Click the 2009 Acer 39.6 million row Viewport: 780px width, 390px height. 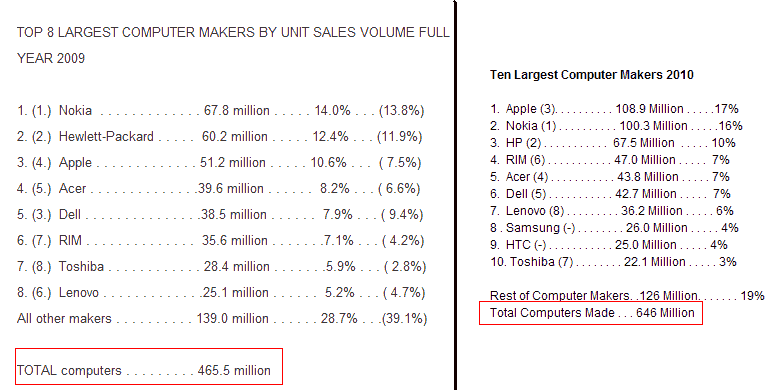pyautogui.click(x=218, y=189)
